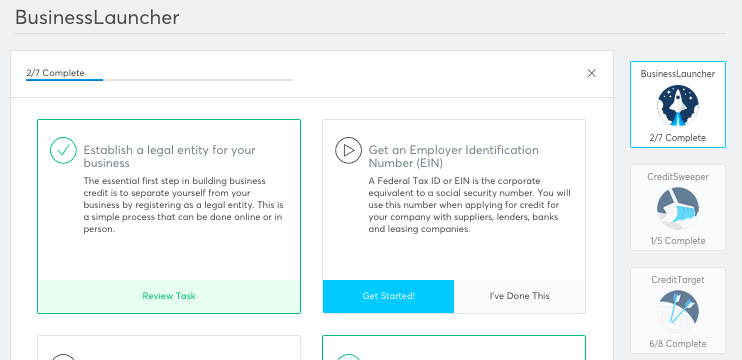Screen dimensions: 742x360
Task: Click the BusinessLauncher rocket icon
Action: coord(678,105)
